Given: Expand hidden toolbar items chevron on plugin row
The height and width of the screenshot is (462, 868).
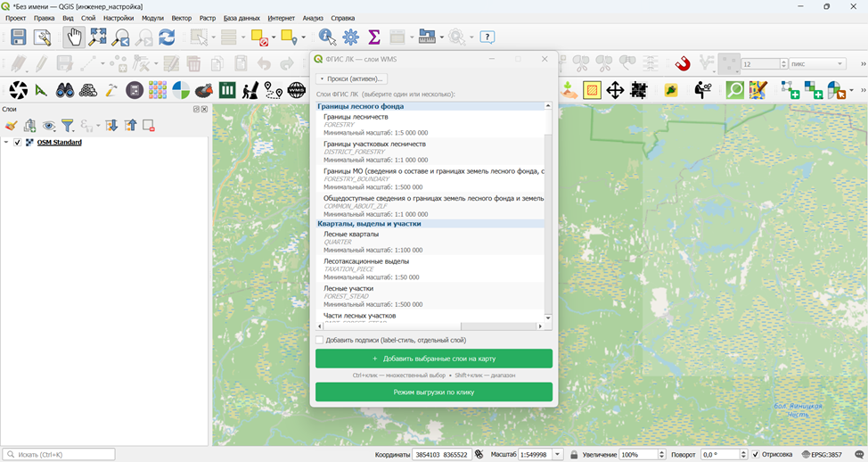Looking at the screenshot, I should click(x=863, y=90).
